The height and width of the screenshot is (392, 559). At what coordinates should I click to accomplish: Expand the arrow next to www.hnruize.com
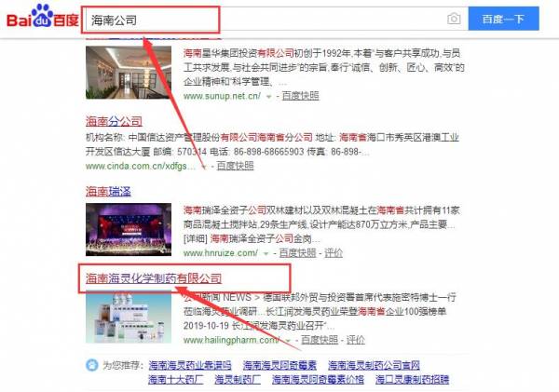(267, 253)
